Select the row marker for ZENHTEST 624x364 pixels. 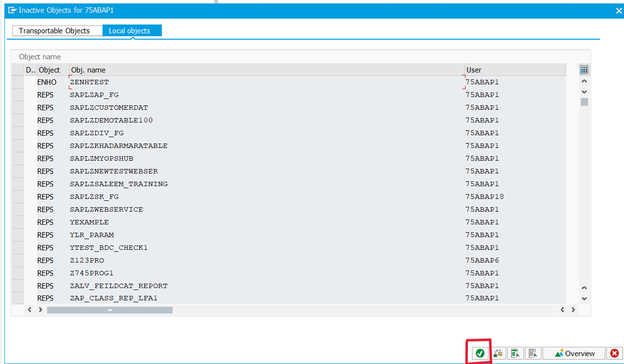click(x=18, y=82)
